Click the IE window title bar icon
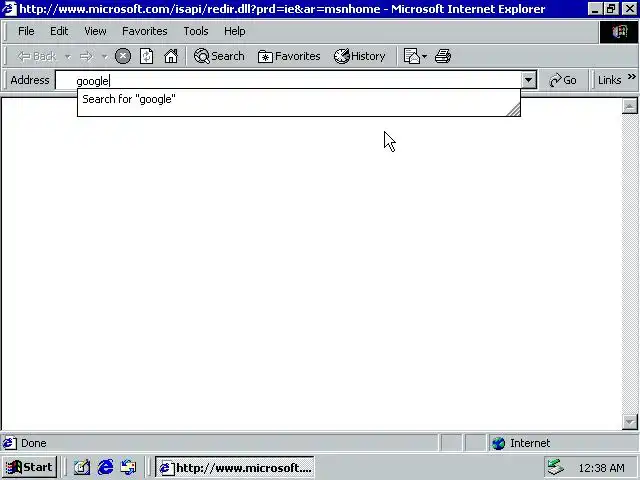The width and height of the screenshot is (640, 480). pyautogui.click(x=9, y=9)
